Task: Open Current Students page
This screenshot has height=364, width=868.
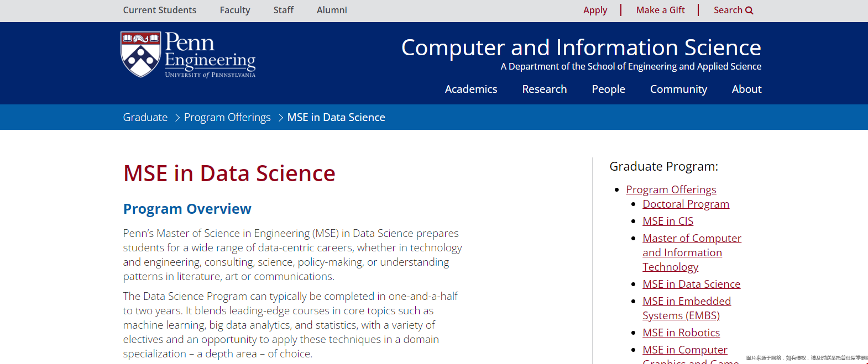Action: [159, 10]
